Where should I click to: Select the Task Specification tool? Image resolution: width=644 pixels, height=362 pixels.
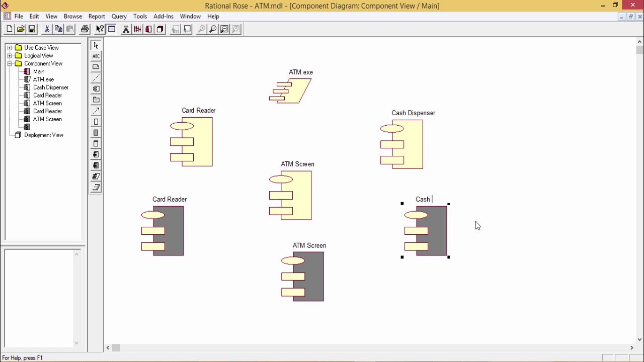(x=96, y=176)
